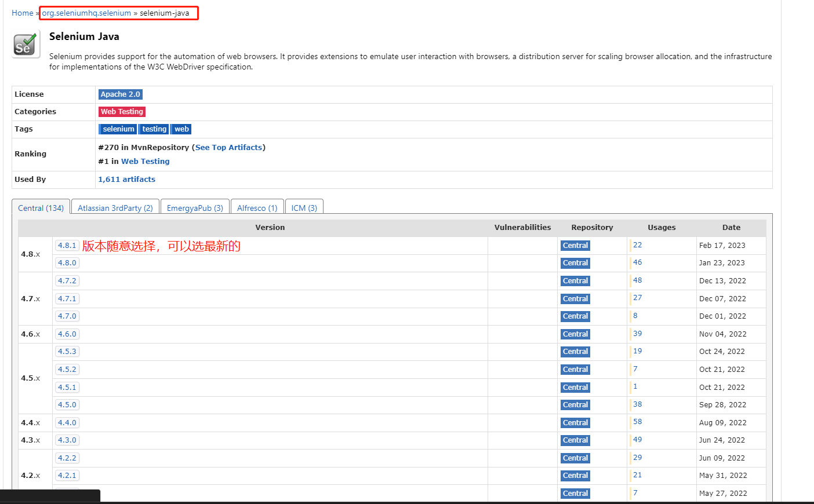Image resolution: width=814 pixels, height=504 pixels.
Task: Switch to the Atlassian 3rdParty tab
Action: [114, 206]
